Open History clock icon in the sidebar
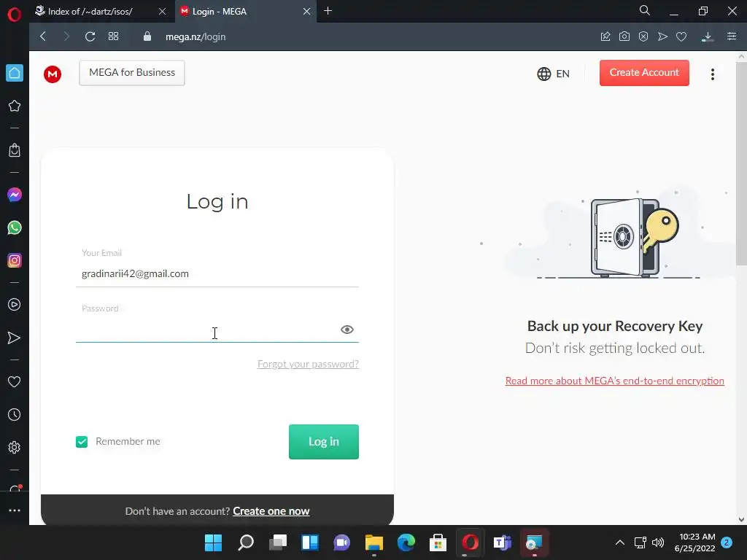Image resolution: width=747 pixels, height=560 pixels. pos(15,415)
